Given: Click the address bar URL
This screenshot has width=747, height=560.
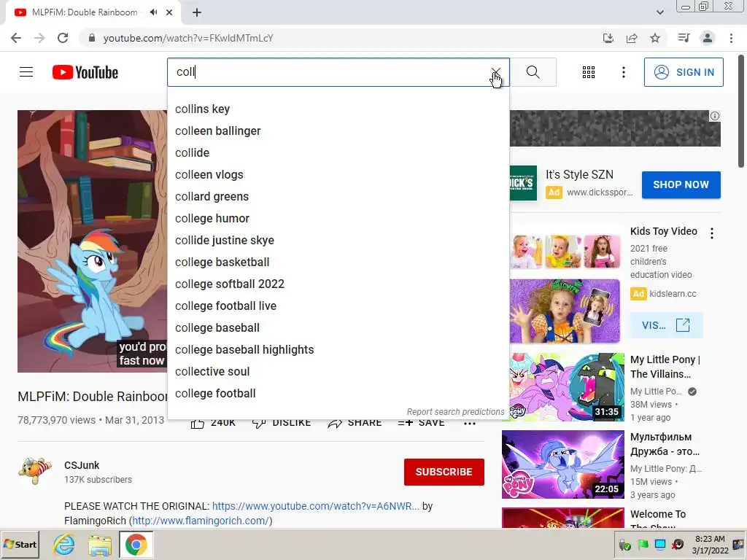Looking at the screenshot, I should click(x=188, y=38).
